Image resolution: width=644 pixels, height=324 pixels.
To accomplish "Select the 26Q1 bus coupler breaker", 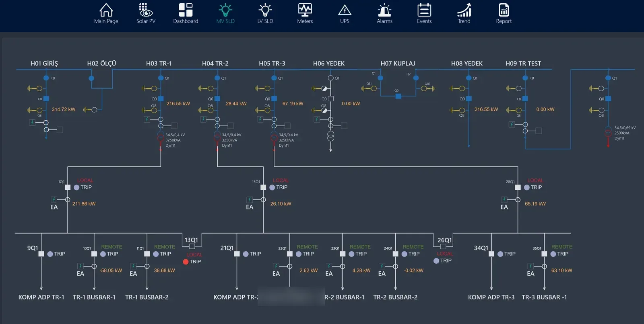I will [443, 246].
